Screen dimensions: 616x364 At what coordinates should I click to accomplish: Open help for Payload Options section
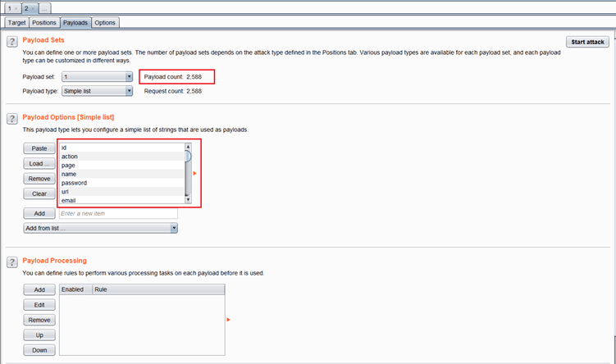12,119
